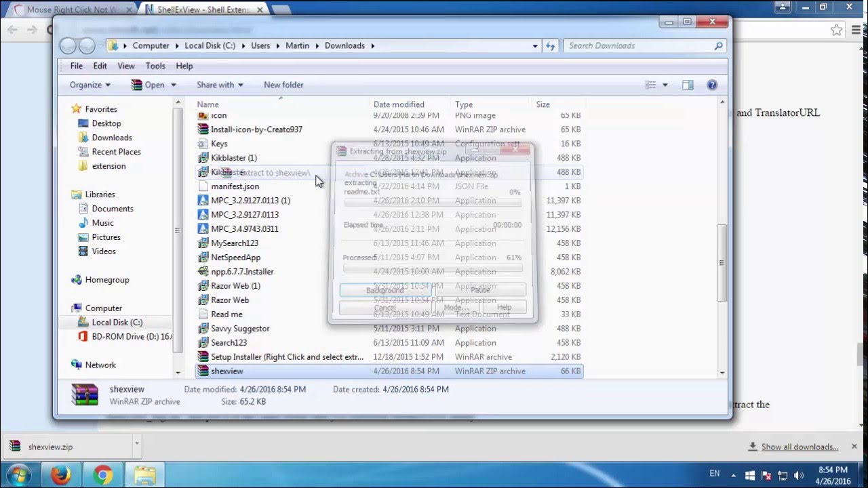The image size is (868, 488).
Task: Expand the view options arrow in toolbar
Action: coord(665,85)
